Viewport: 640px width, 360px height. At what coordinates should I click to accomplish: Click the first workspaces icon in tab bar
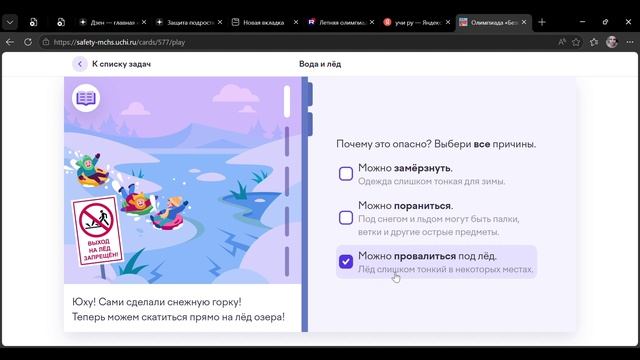[x=33, y=22]
